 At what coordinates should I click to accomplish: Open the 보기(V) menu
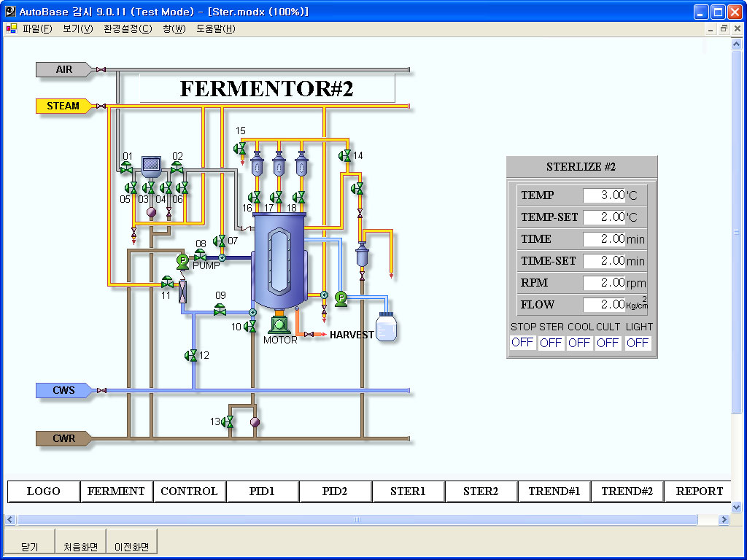click(x=78, y=28)
